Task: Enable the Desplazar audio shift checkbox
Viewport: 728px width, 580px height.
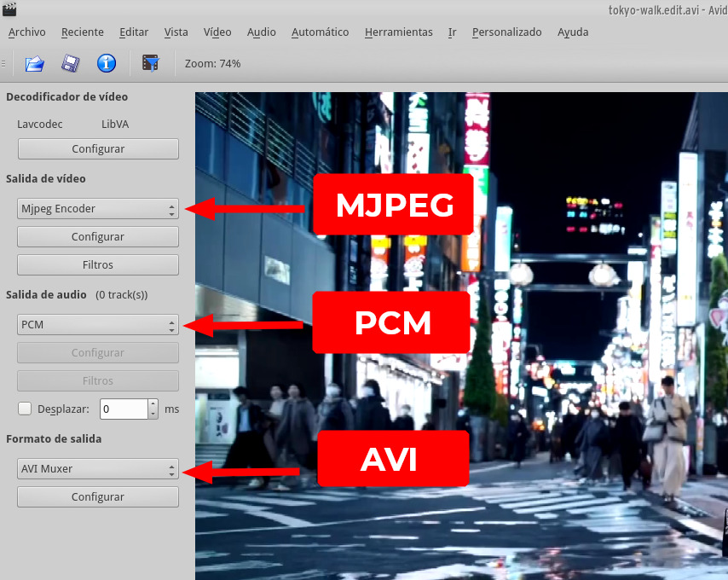Action: pos(24,409)
